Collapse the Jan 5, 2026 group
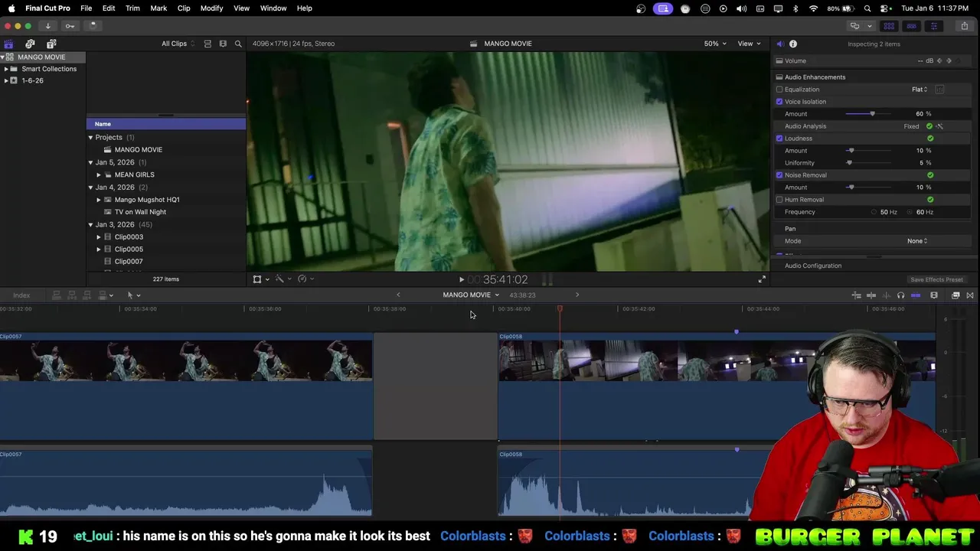 point(90,162)
